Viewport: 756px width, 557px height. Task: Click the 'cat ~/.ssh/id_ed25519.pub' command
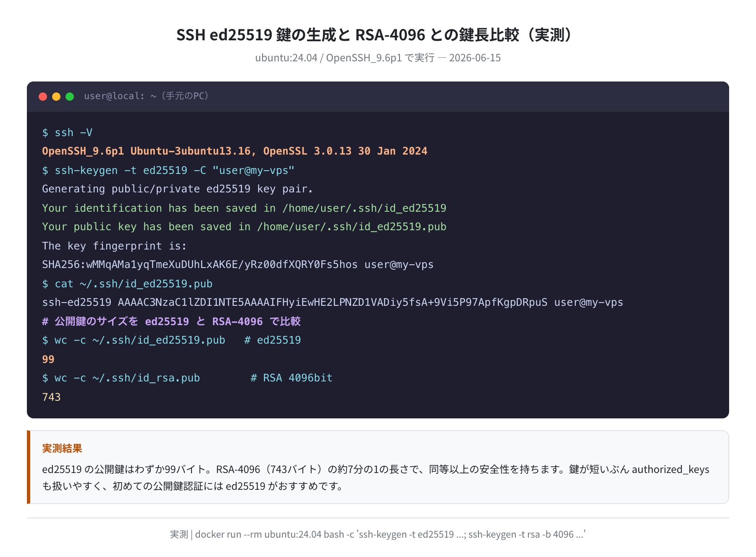[127, 284]
